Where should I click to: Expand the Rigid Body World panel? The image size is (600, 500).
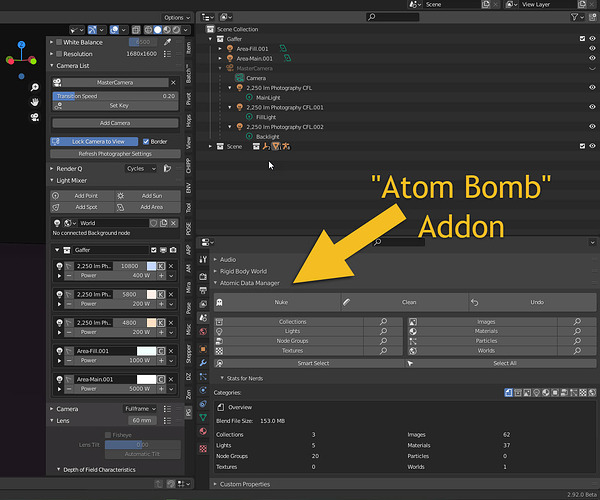[x=215, y=271]
